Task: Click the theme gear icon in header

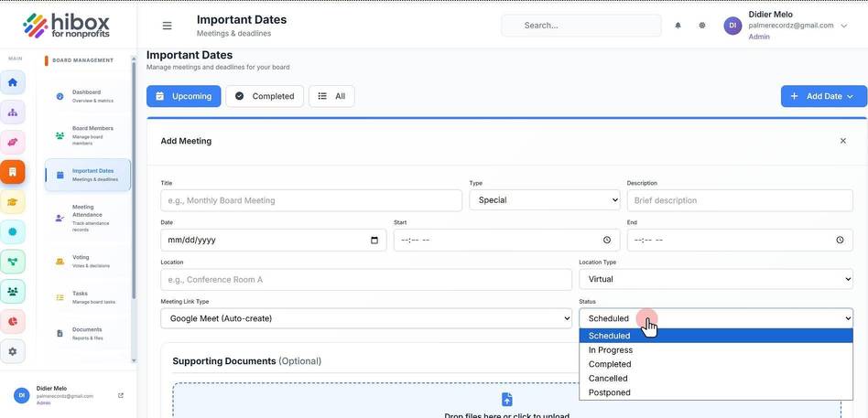Action: tap(702, 26)
